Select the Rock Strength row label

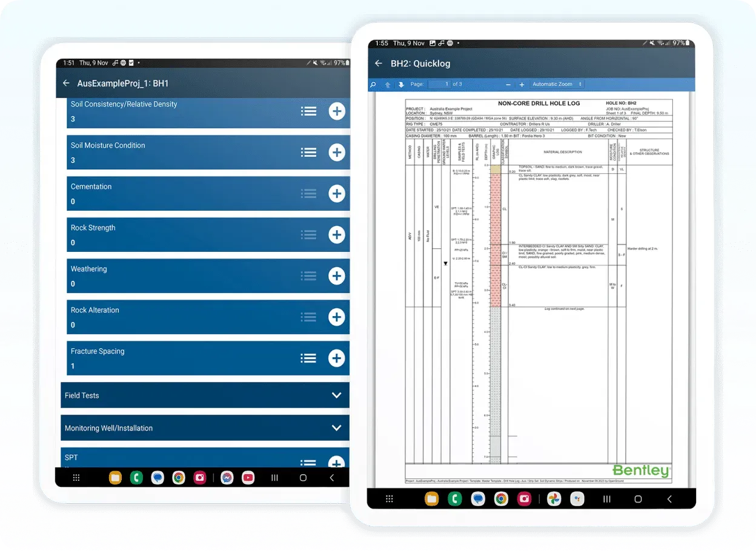click(93, 228)
